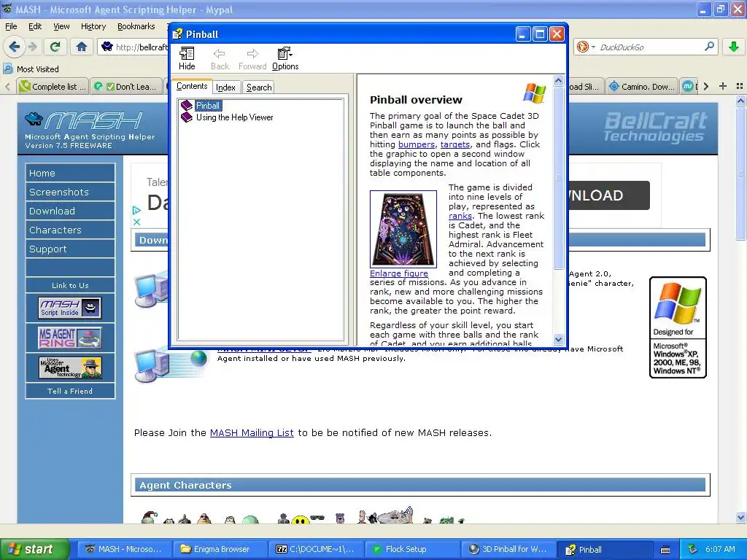Image resolution: width=747 pixels, height=560 pixels.
Task: Open the Bookmarks menu in Mypal
Action: pyautogui.click(x=136, y=26)
